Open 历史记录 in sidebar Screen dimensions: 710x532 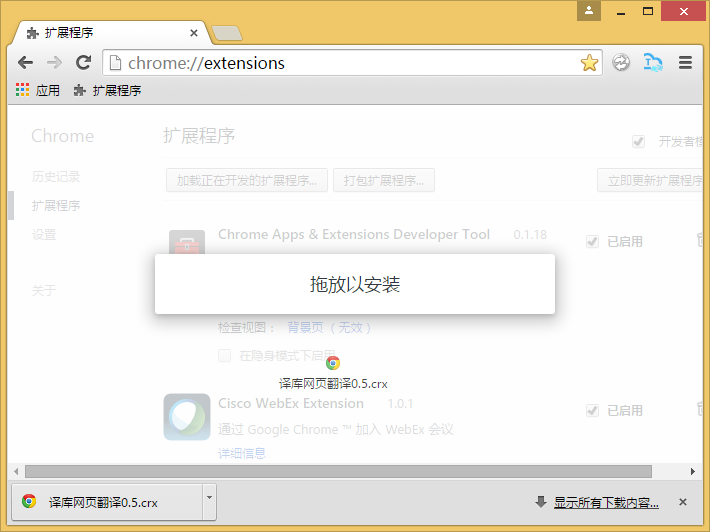pyautogui.click(x=56, y=176)
